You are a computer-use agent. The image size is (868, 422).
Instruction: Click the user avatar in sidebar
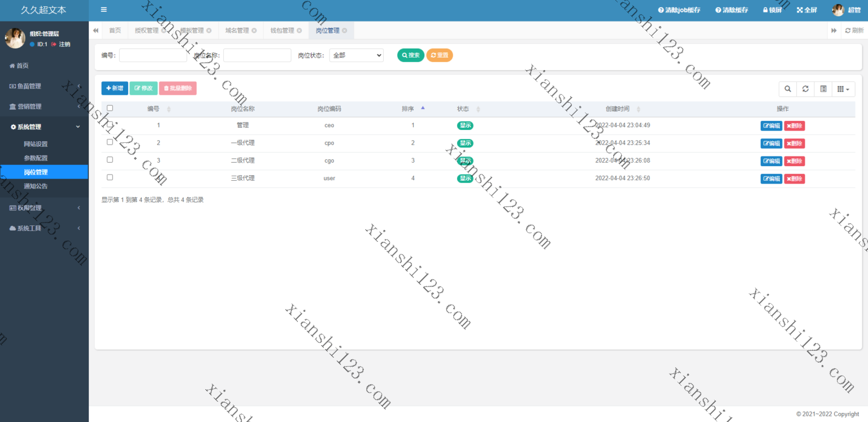point(15,38)
